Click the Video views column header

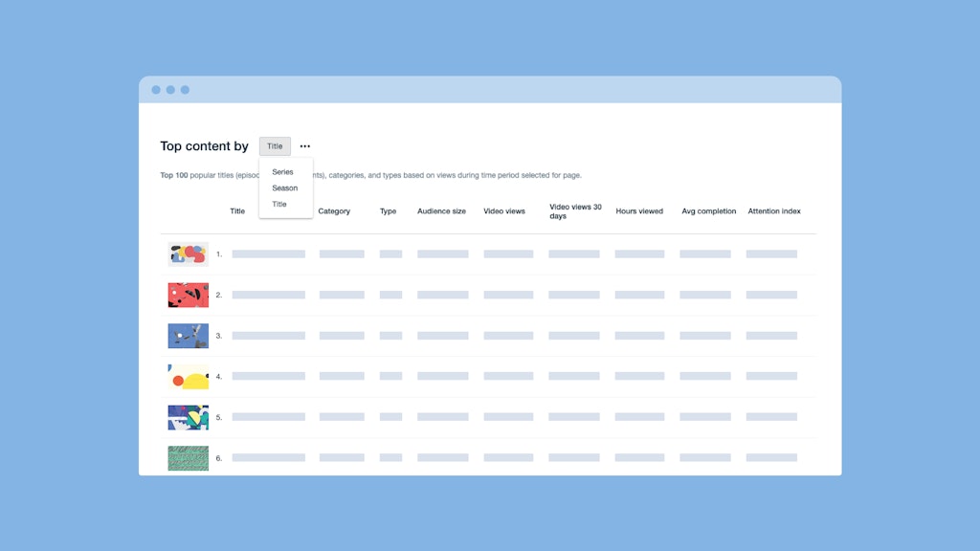[504, 211]
